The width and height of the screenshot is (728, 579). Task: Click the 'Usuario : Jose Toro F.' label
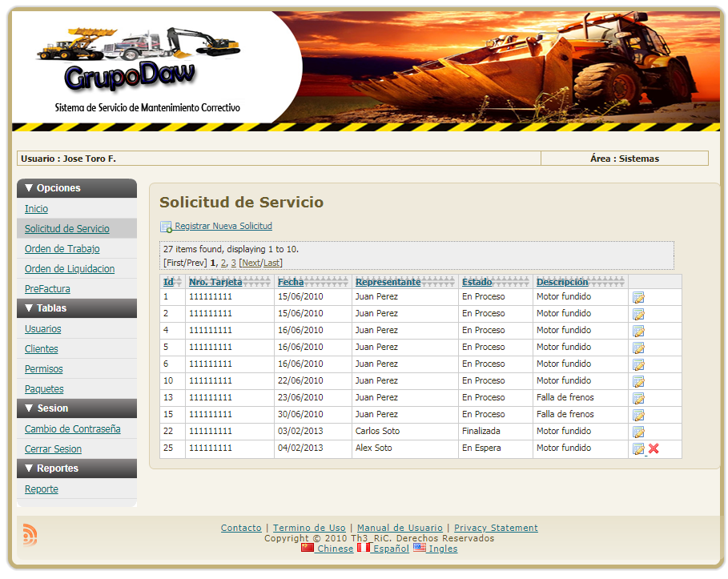coord(68,159)
